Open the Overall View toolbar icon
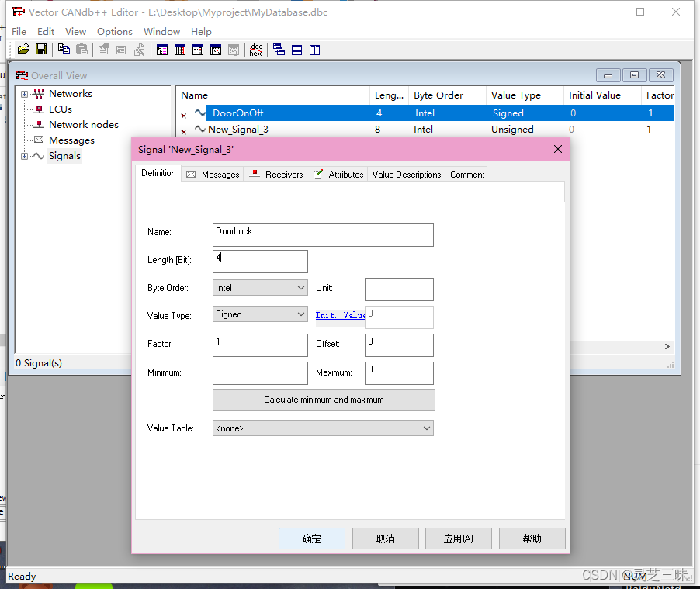 (162, 50)
